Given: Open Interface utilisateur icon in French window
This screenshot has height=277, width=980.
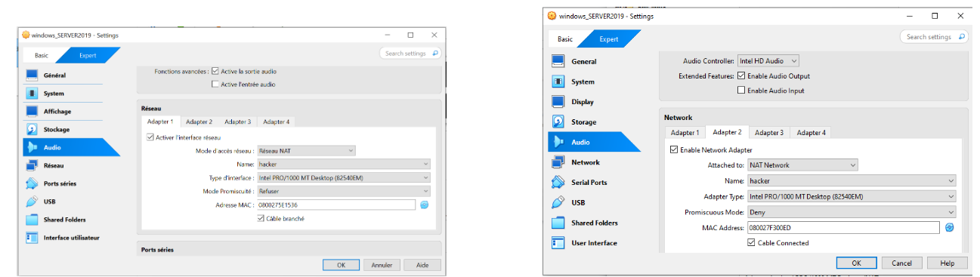Looking at the screenshot, I should 32,238.
